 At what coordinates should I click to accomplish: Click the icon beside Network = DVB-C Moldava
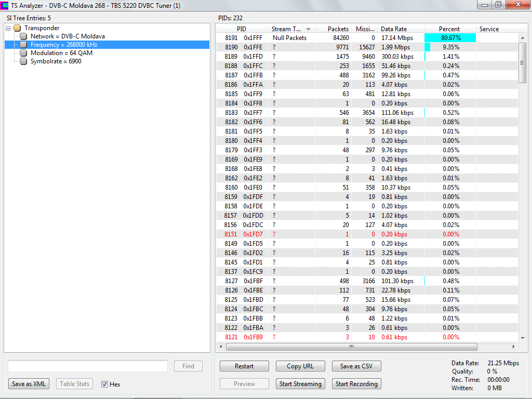(23, 36)
